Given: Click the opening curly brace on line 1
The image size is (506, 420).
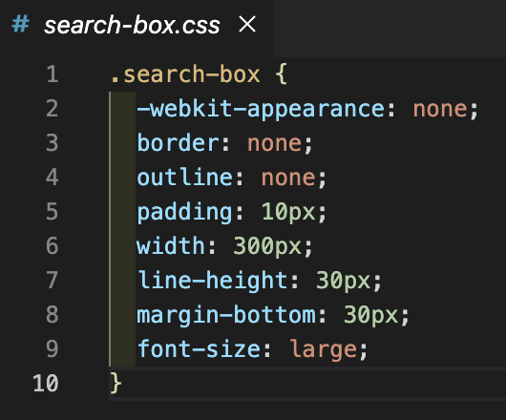Looking at the screenshot, I should [281, 74].
